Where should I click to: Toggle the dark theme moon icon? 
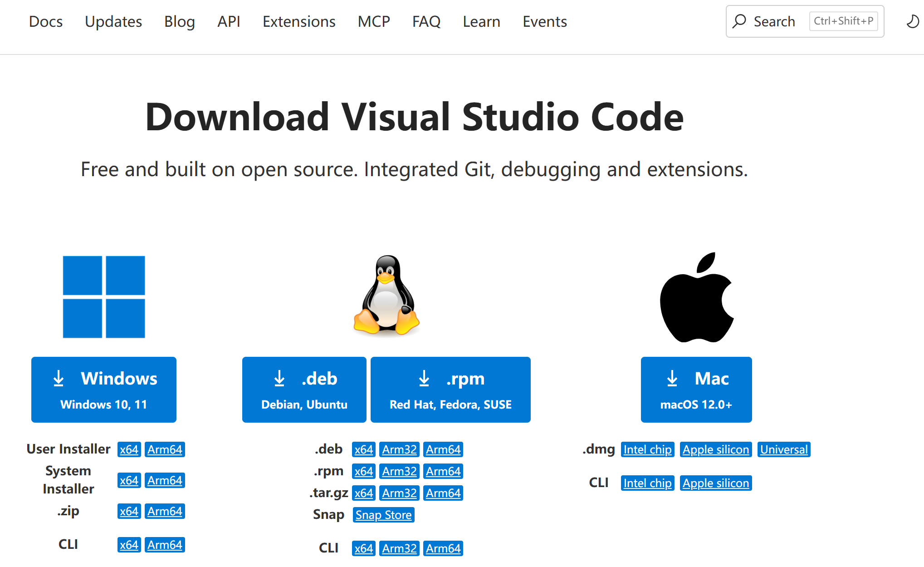[x=913, y=21]
